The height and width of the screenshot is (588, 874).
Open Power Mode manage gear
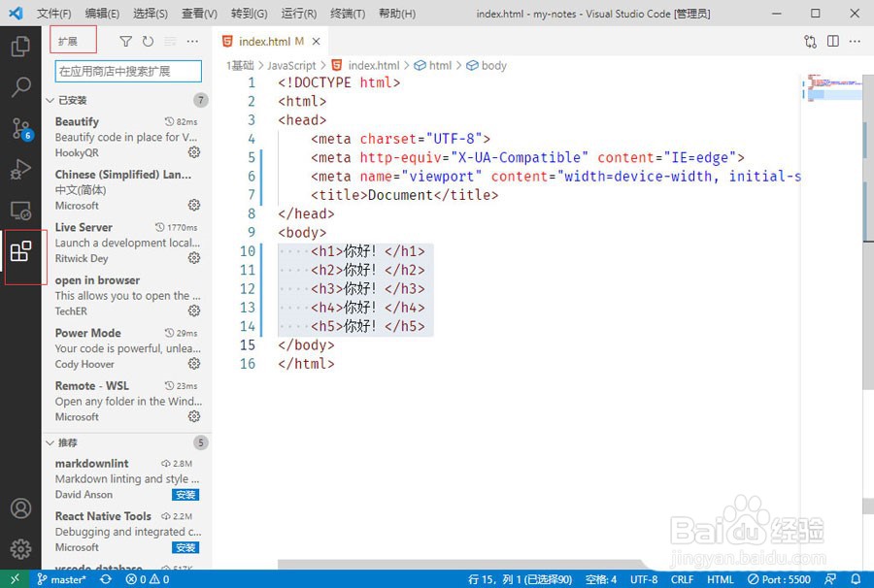pyautogui.click(x=194, y=364)
